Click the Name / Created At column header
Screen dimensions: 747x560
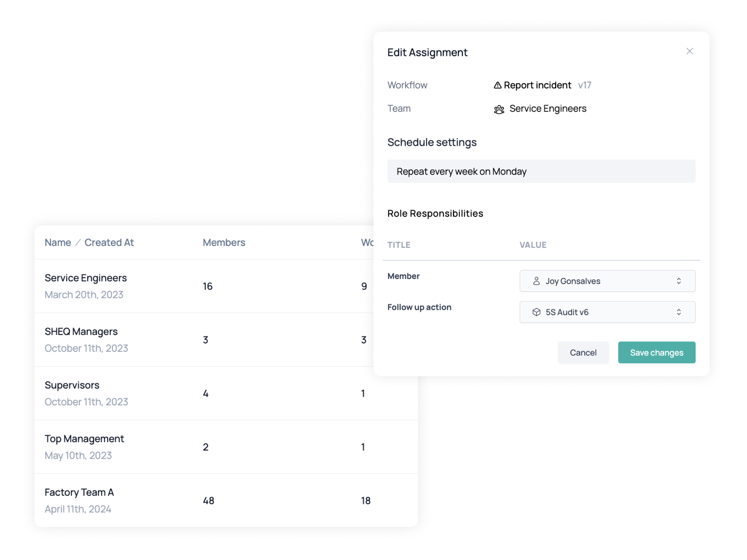[x=89, y=242]
